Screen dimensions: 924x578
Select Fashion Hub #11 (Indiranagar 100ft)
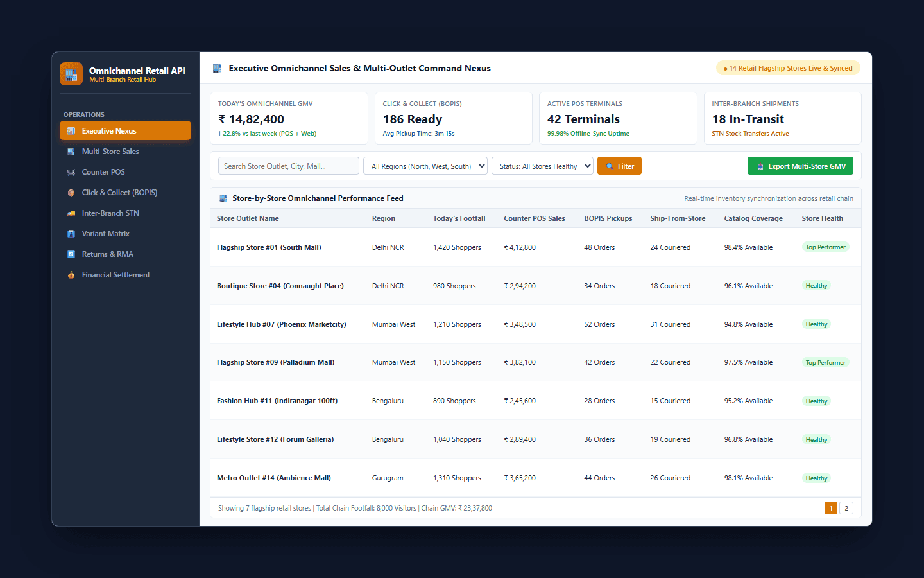click(x=536, y=401)
